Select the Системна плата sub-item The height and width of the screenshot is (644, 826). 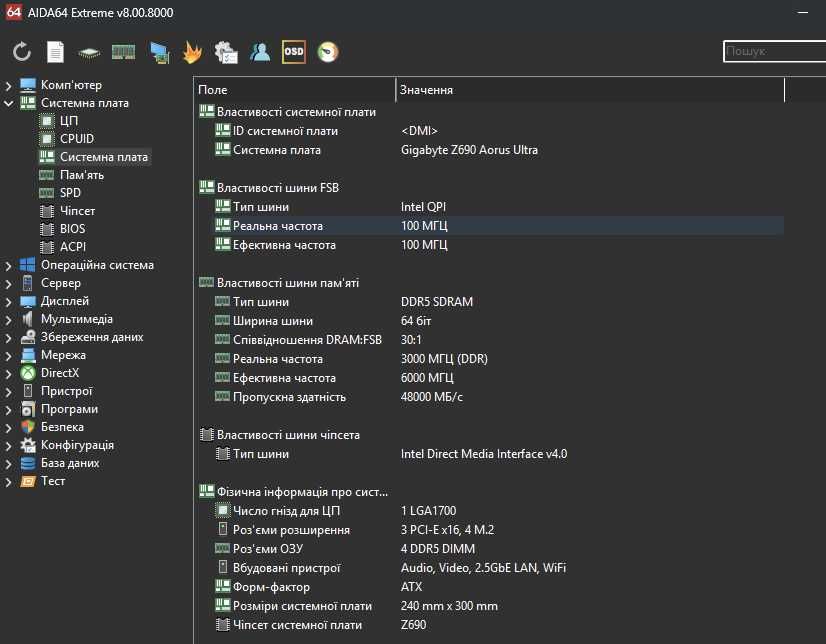click(x=104, y=157)
